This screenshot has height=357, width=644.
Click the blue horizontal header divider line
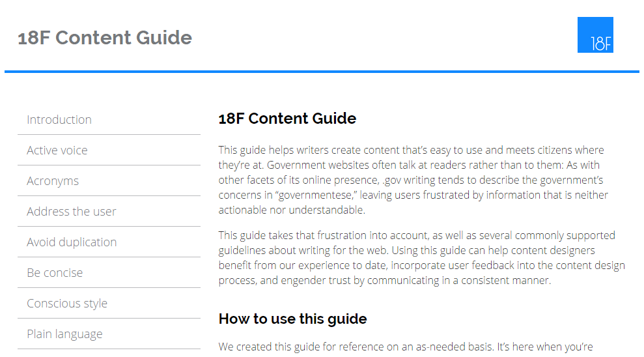pos(322,72)
